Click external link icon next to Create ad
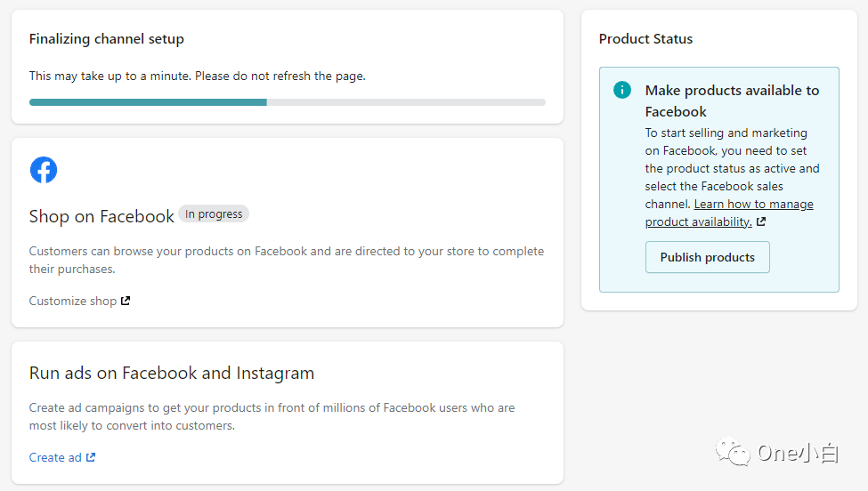868x491 pixels. (x=91, y=457)
